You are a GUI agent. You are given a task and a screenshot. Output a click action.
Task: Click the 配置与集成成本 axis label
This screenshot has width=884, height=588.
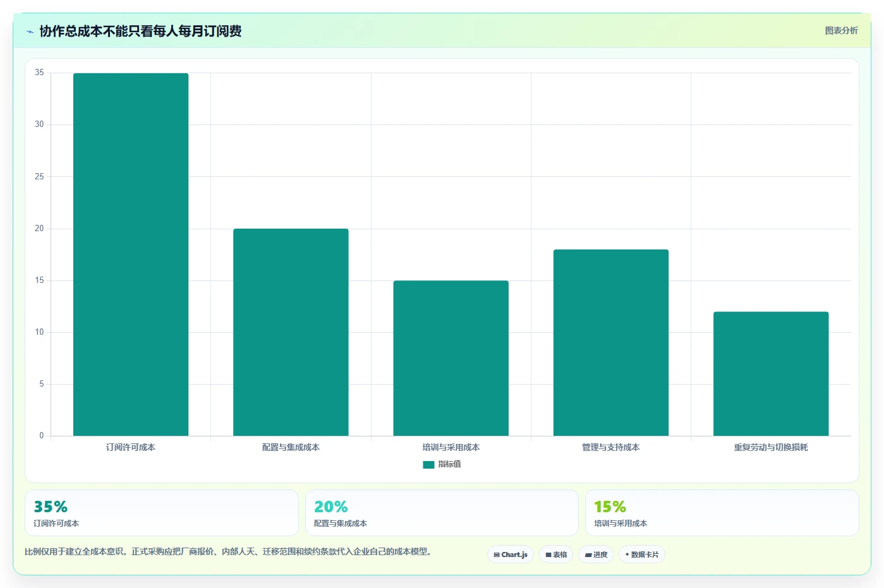291,447
